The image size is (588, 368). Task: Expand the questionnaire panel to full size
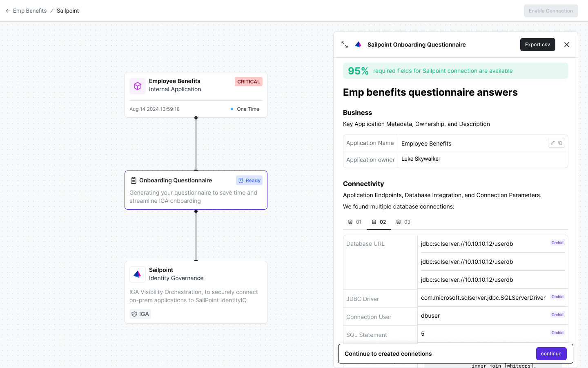(345, 45)
